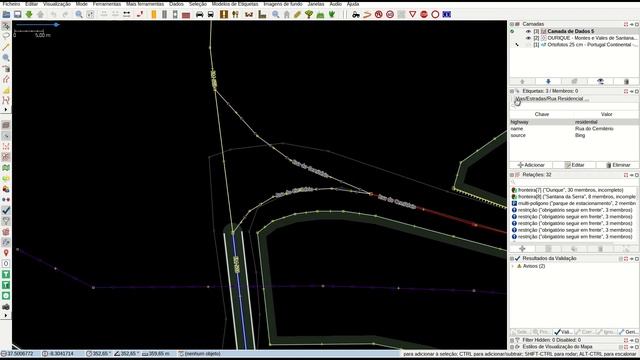The width and height of the screenshot is (640, 360).
Task: Select the highway residential tag row
Action: 574,122
